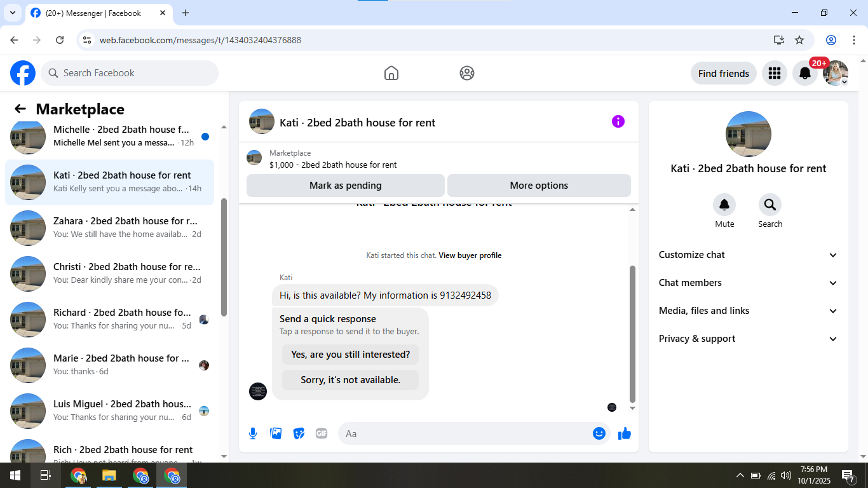Click the install app icon in address bar
Viewport: 868px width, 488px height.
pyautogui.click(x=779, y=40)
